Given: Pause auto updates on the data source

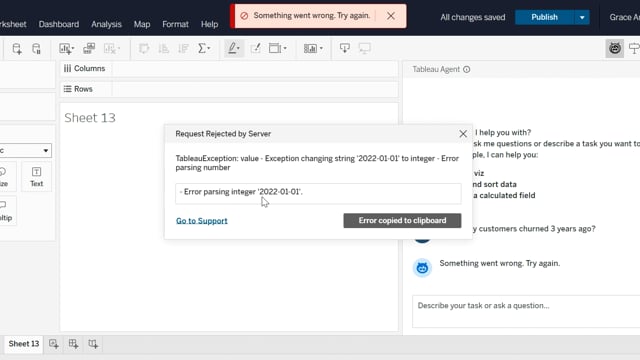Looking at the screenshot, I should pyautogui.click(x=36, y=49).
